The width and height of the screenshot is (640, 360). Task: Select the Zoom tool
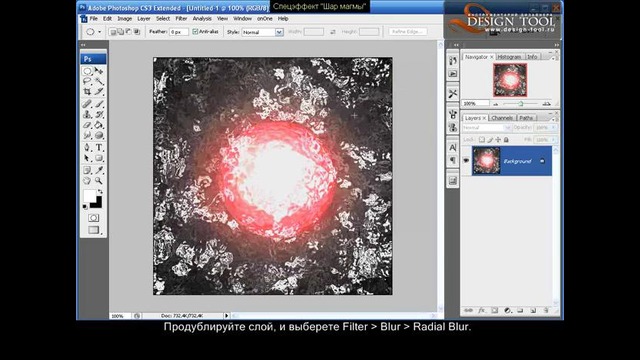(99, 180)
